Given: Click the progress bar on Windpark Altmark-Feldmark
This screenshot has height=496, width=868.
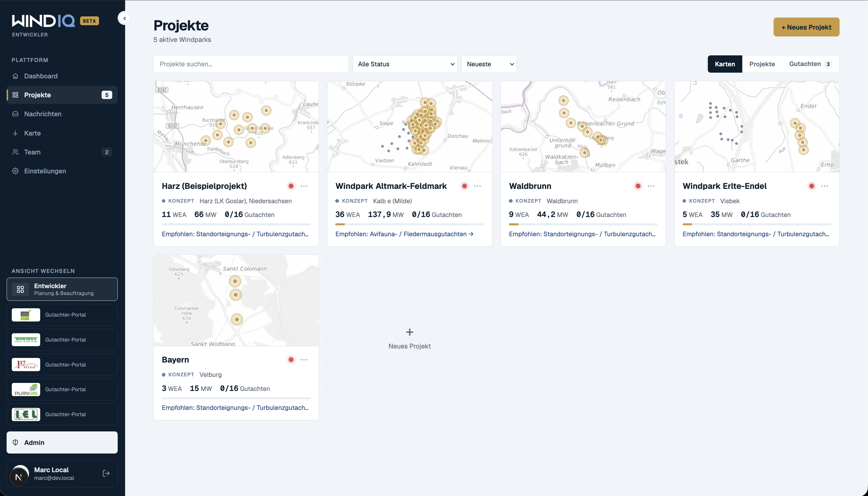Looking at the screenshot, I should click(410, 224).
